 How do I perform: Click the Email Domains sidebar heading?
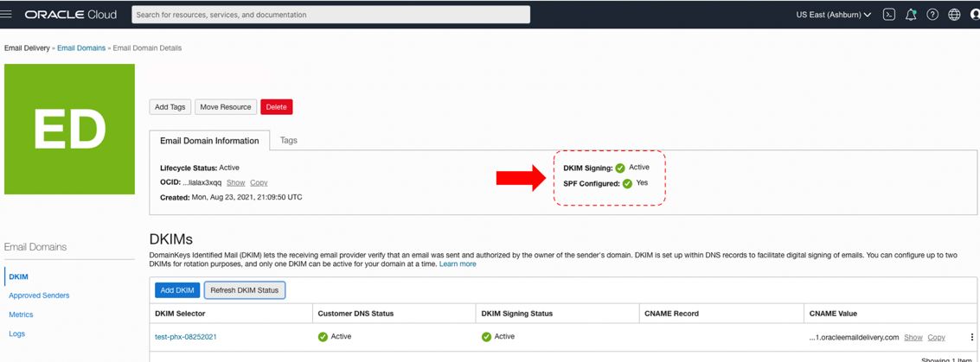(x=35, y=247)
